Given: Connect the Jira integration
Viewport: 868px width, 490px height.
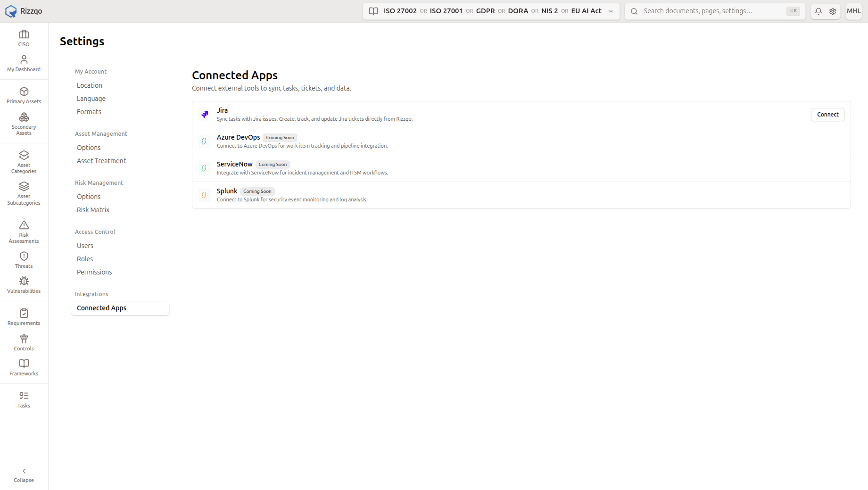Looking at the screenshot, I should [x=827, y=115].
